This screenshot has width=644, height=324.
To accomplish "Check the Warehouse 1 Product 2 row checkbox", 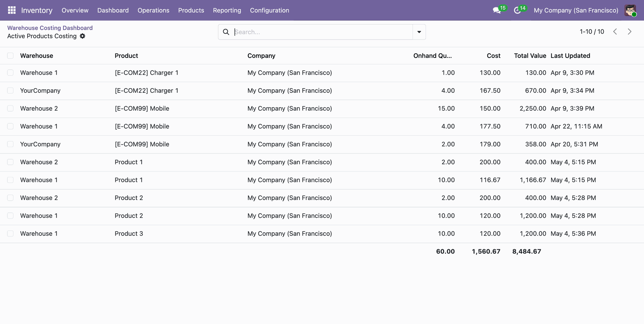I will click(x=10, y=216).
